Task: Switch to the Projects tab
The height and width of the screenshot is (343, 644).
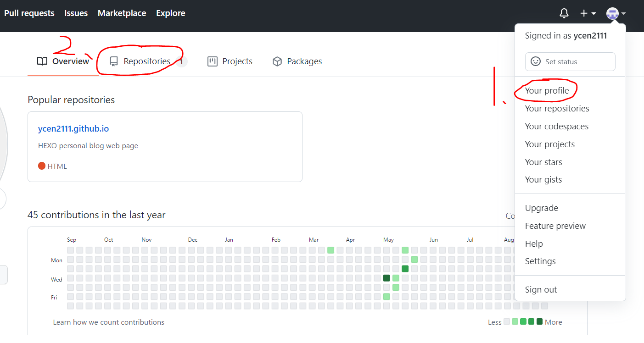Action: [230, 61]
